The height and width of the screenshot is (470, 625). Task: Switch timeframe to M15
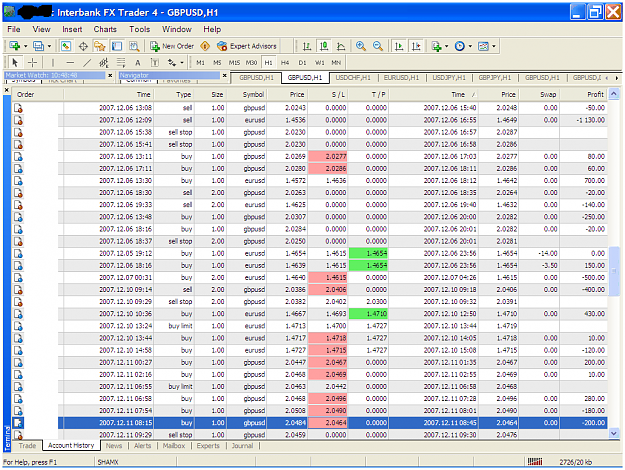pos(234,63)
